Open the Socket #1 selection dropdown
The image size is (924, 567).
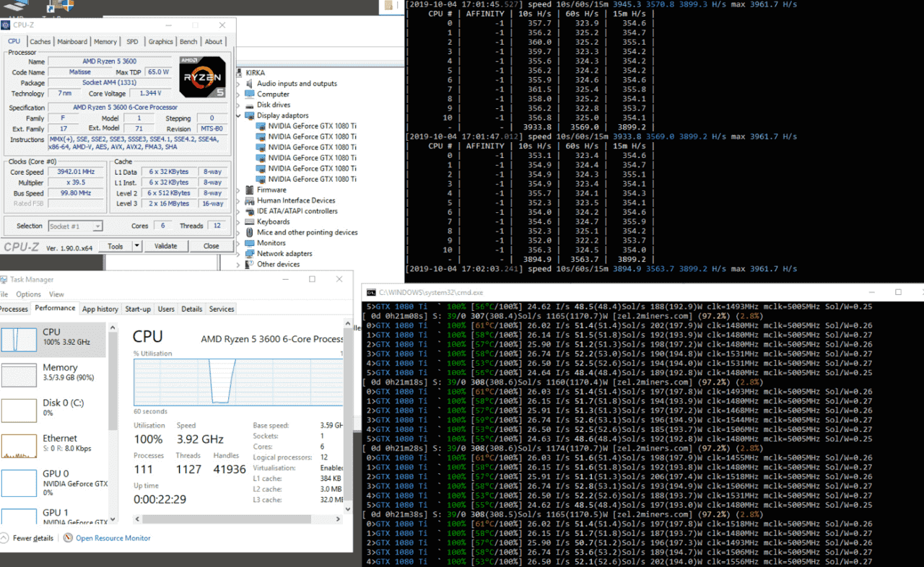pos(75,227)
